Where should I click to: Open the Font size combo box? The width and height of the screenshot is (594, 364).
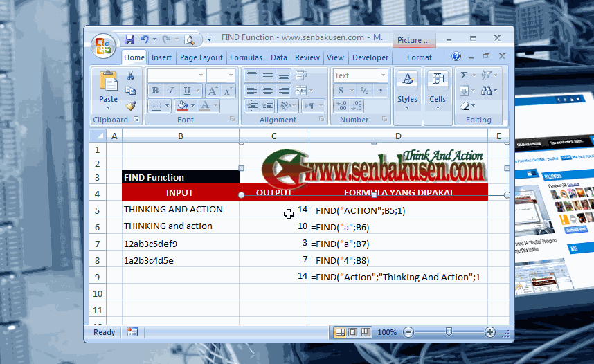pyautogui.click(x=221, y=75)
